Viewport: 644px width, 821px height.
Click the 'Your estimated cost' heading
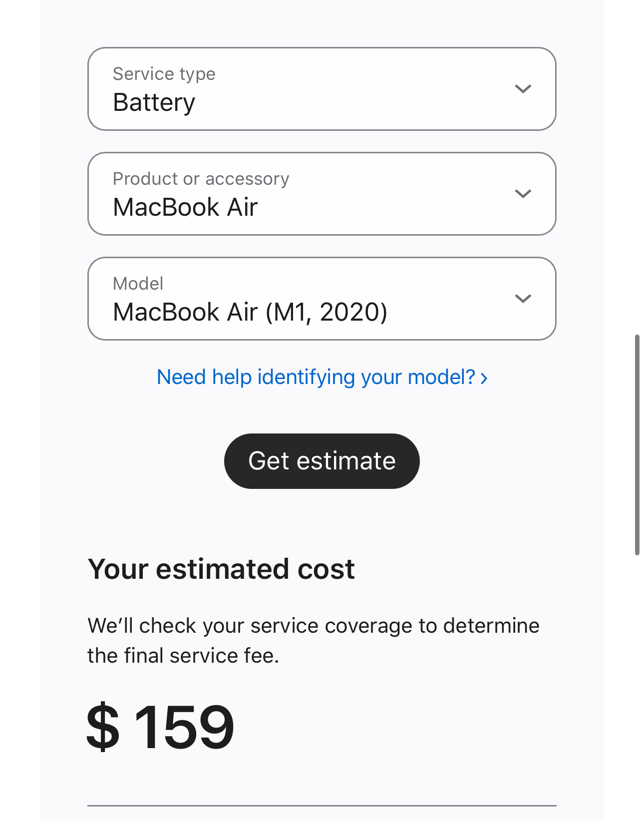[x=221, y=569]
